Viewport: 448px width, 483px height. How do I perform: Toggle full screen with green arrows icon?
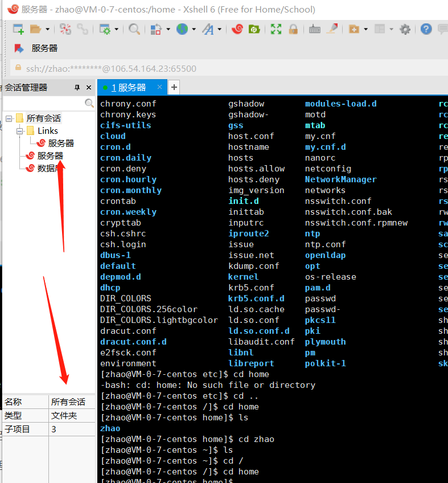click(276, 29)
